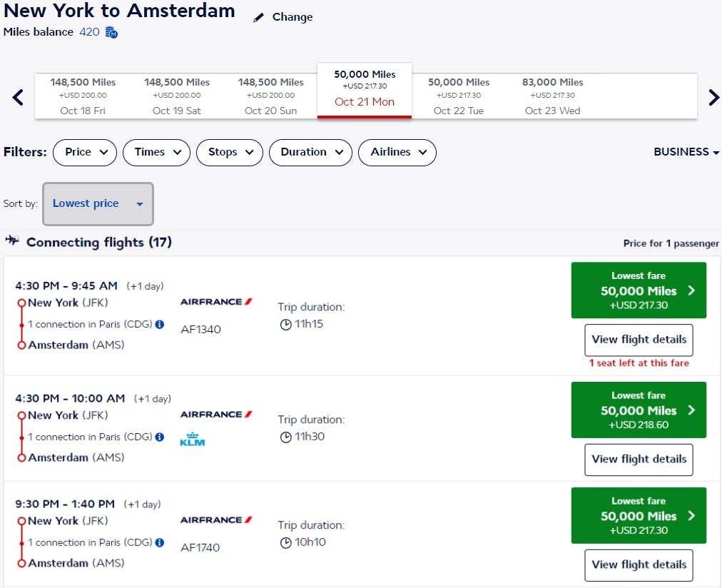Viewport: 722px width, 588px height.
Task: Expand the Stops filter
Action: click(229, 153)
